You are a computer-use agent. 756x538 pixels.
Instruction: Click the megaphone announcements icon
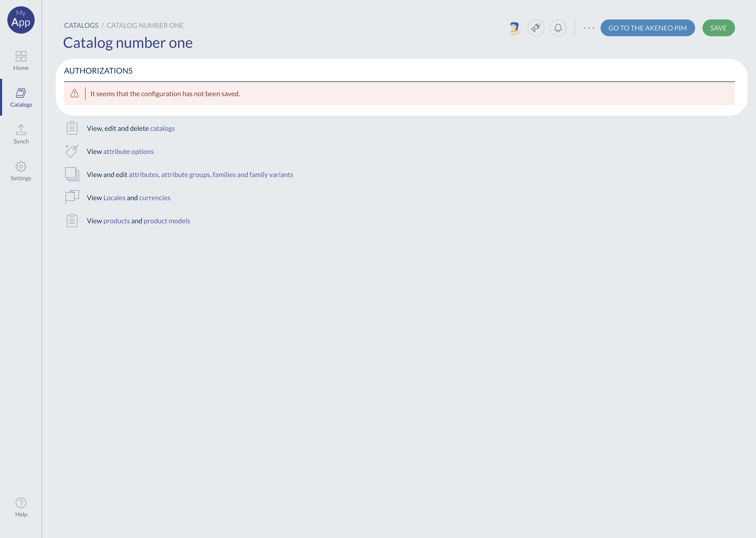click(x=535, y=27)
